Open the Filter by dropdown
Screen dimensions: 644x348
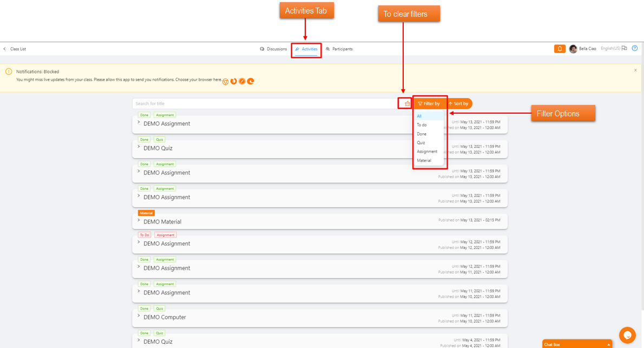point(429,103)
